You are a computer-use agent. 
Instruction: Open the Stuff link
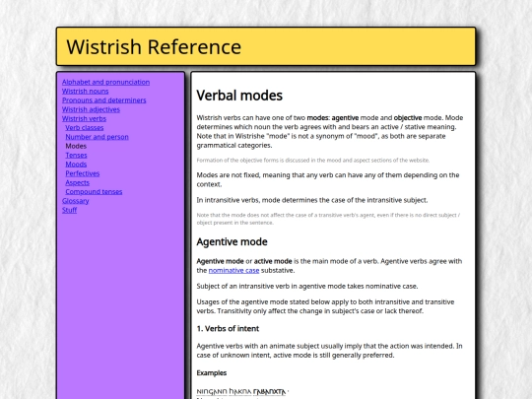pos(70,211)
